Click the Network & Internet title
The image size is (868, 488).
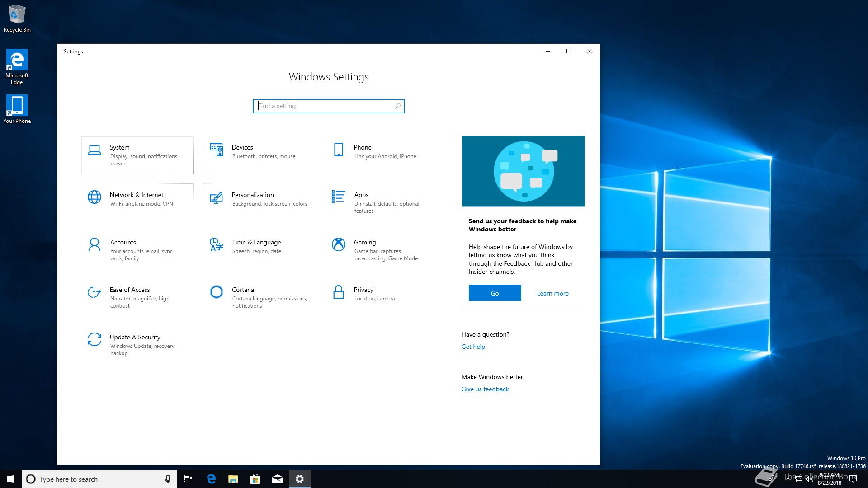click(137, 195)
